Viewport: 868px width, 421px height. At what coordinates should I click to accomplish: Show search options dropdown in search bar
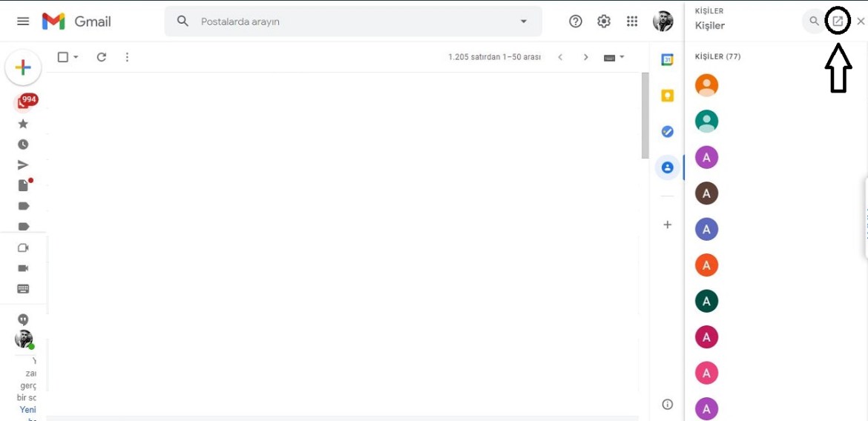[x=524, y=21]
